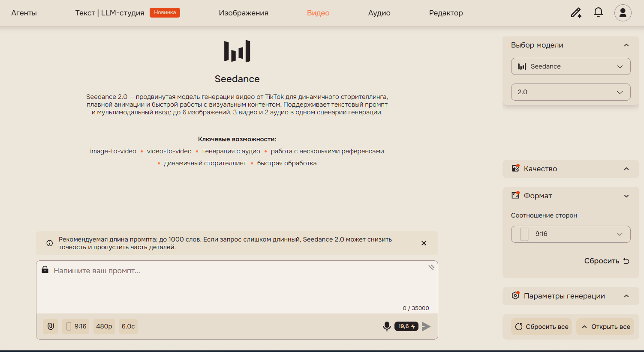Click the reset arrow icon beside Сбросить
Screen dimensions: 644x352
click(626, 261)
